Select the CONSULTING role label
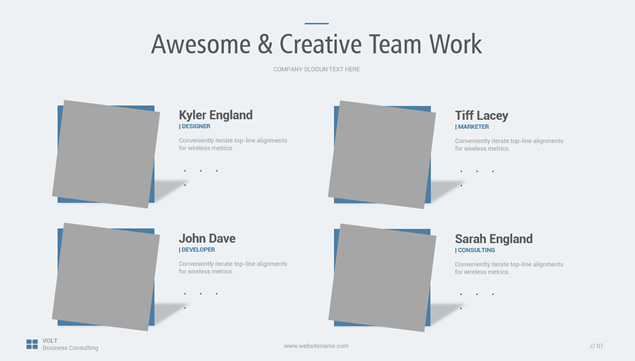Screen dimensions: 635x361 pyautogui.click(x=476, y=250)
